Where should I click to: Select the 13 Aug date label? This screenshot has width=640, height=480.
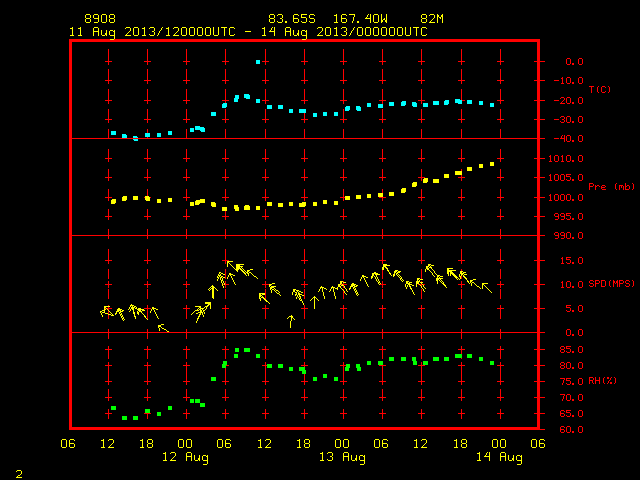pos(342,457)
